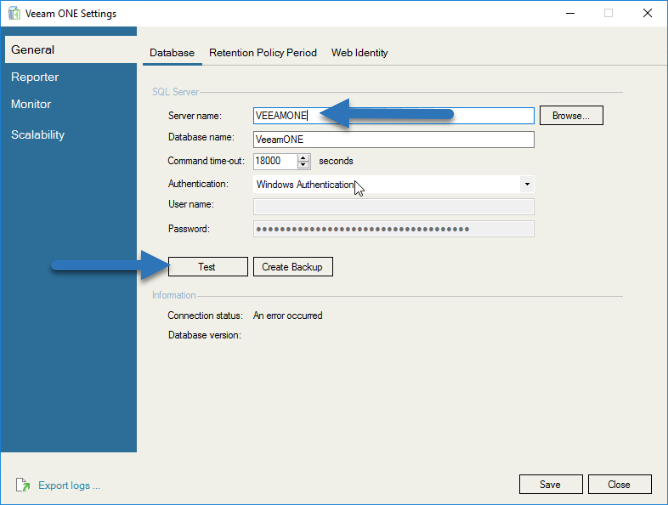Screen dimensions: 668x505
Task: Click the Export logs document icon
Action: pos(23,485)
